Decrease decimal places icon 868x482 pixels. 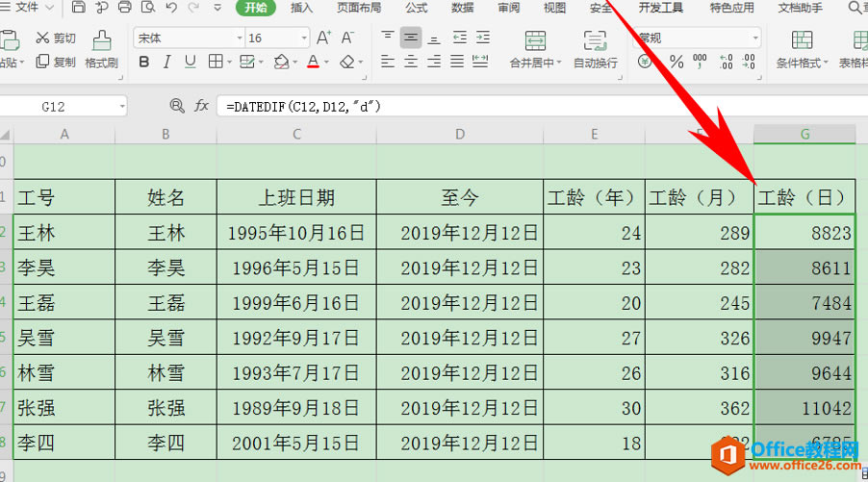click(749, 62)
